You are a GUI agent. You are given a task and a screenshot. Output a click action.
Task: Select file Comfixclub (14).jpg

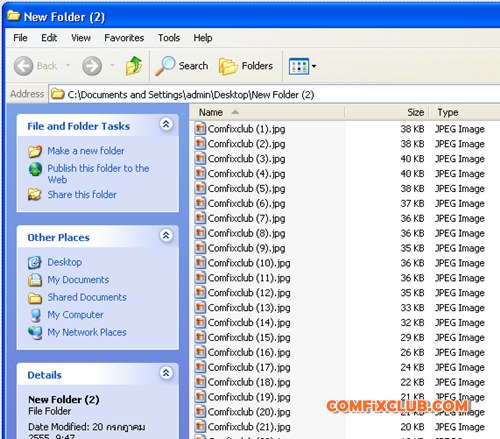coord(249,322)
